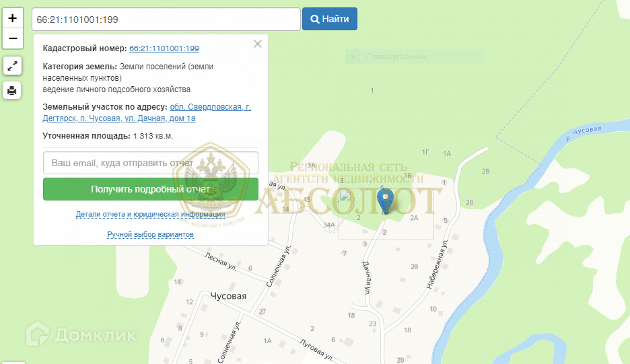Click the email input field for report
Screen dimensions: 630x364
(151, 163)
